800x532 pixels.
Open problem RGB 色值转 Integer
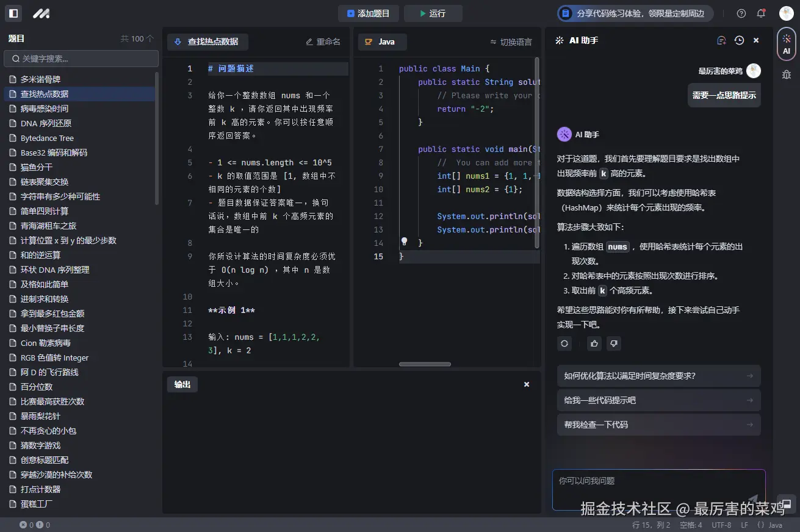coord(79,358)
